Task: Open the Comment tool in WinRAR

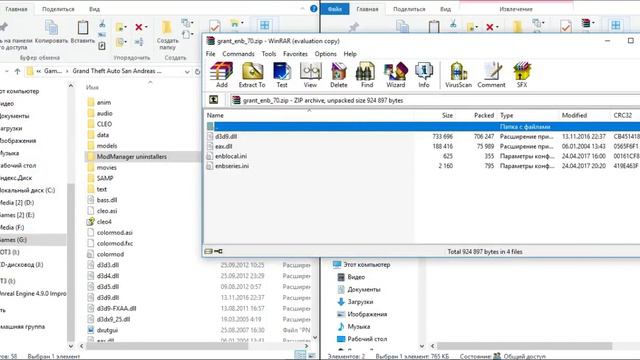Action: tap(491, 75)
